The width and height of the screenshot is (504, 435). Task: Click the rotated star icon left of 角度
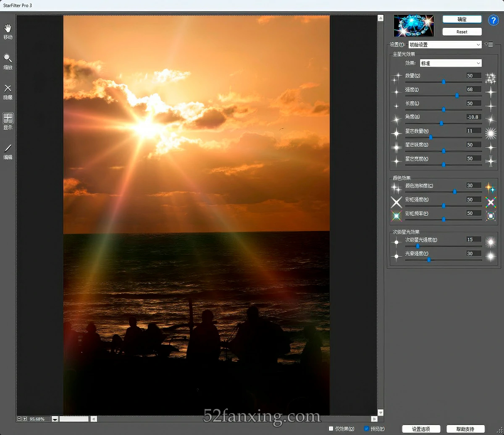[x=396, y=120]
